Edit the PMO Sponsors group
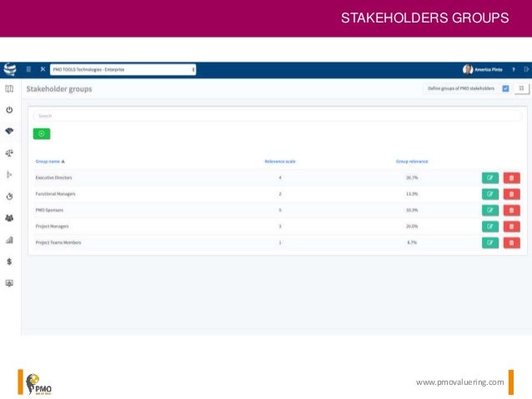This screenshot has width=532, height=399. [x=490, y=210]
